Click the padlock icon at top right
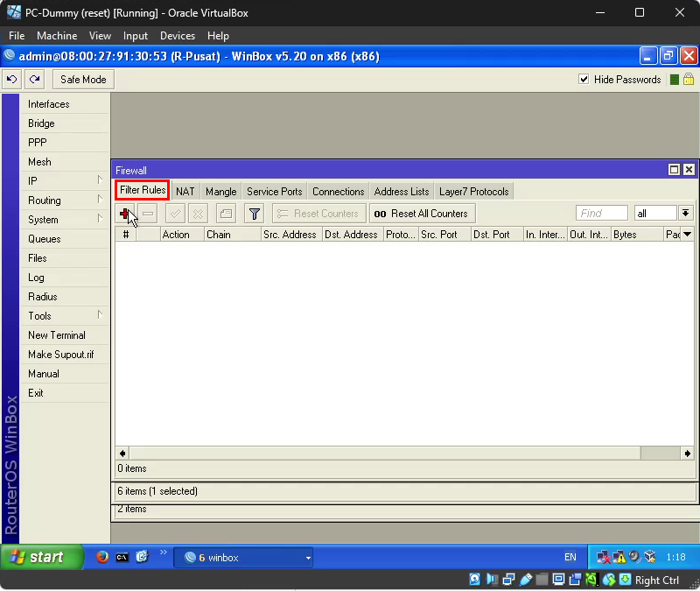This screenshot has height=591, width=700. point(689,80)
